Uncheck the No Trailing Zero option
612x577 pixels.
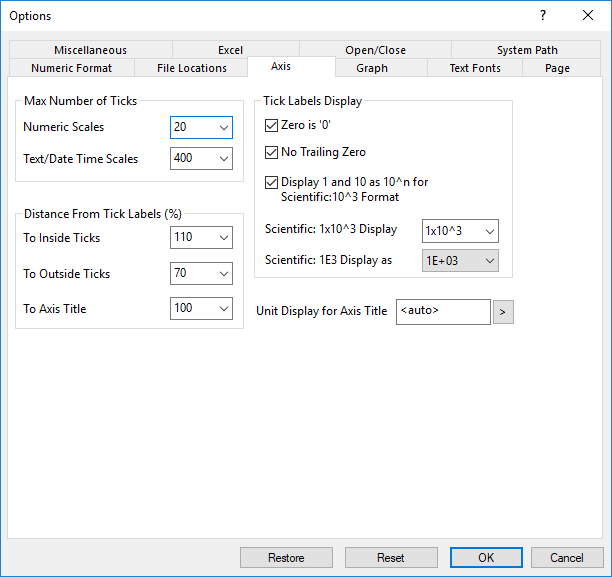(272, 153)
